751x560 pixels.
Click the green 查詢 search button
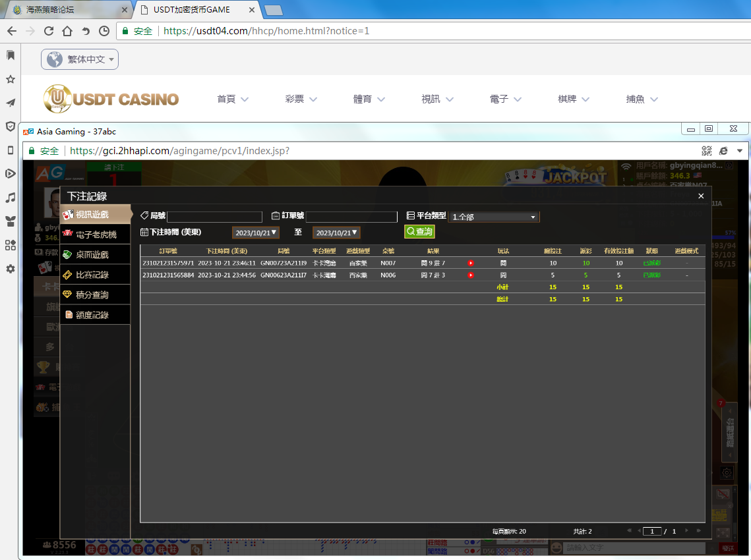coord(419,232)
